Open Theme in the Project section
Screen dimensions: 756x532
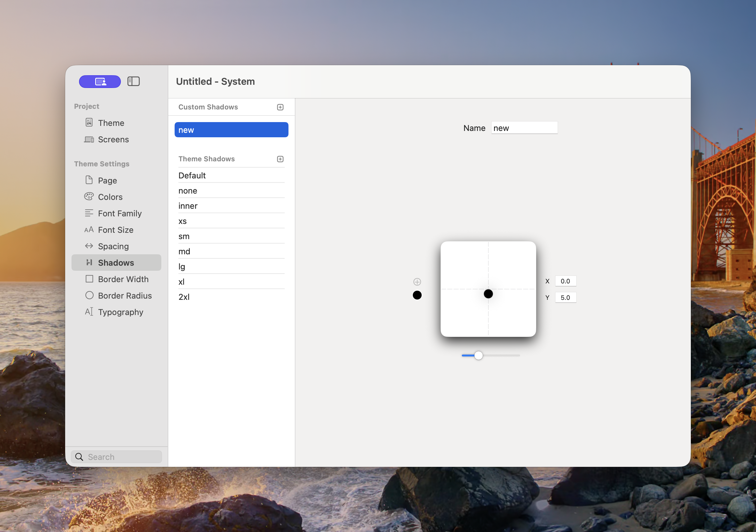tap(116, 123)
